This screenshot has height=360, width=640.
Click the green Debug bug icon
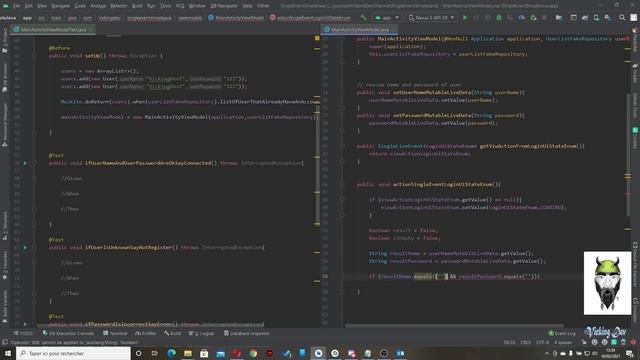[x=499, y=18]
